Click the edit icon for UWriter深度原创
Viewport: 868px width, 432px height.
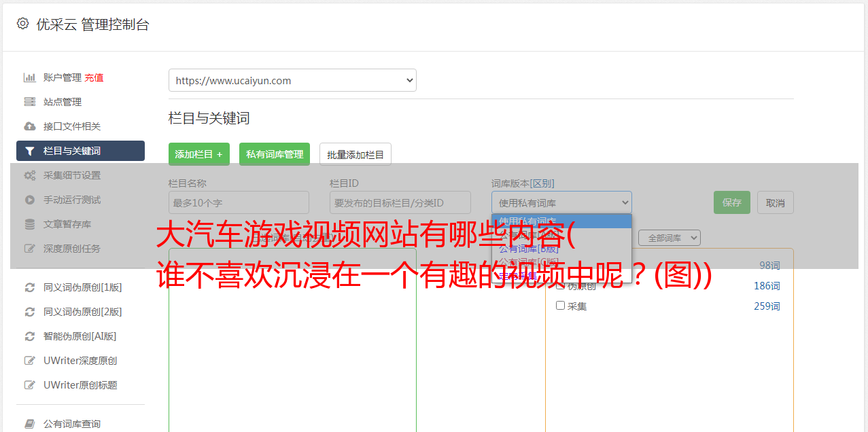coord(30,361)
